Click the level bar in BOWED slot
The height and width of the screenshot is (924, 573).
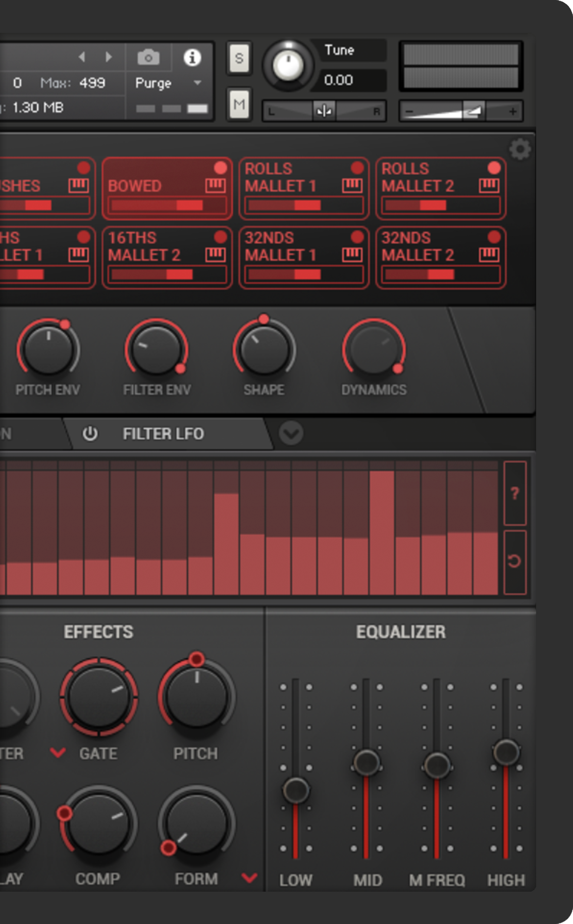point(168,206)
